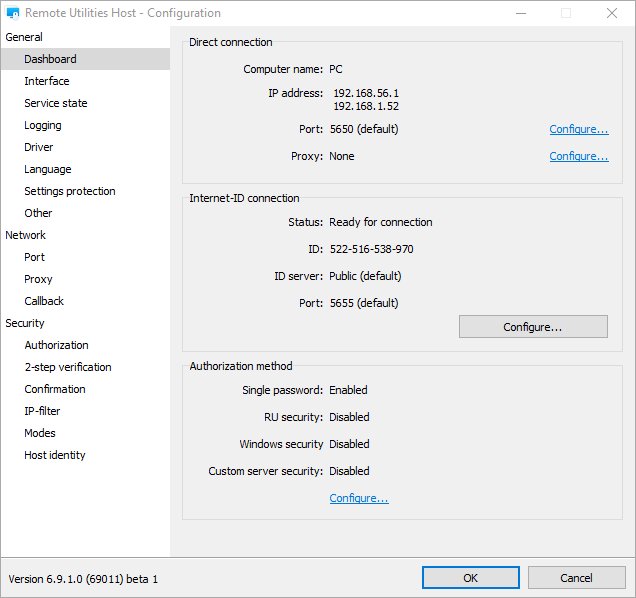Open the Logging section
Screen dimensions: 636x598
tap(43, 125)
